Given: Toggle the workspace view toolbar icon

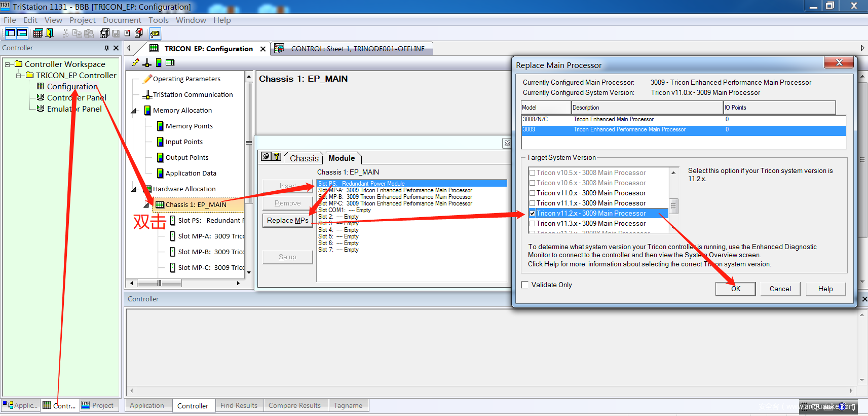Looking at the screenshot, I should click(10, 33).
